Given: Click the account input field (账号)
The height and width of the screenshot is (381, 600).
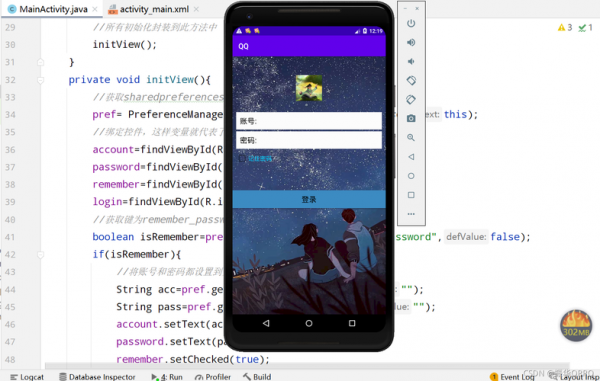Looking at the screenshot, I should [x=309, y=121].
